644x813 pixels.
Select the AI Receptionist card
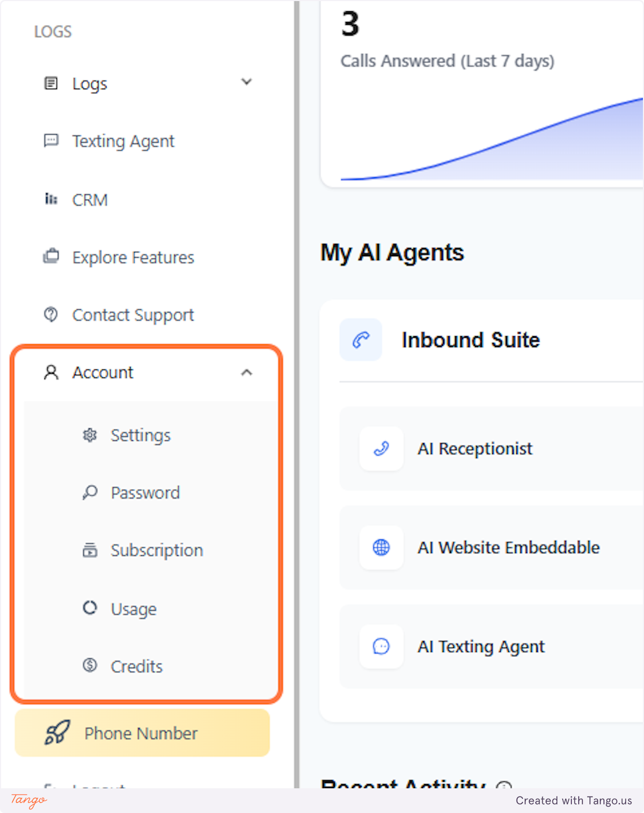pos(475,449)
